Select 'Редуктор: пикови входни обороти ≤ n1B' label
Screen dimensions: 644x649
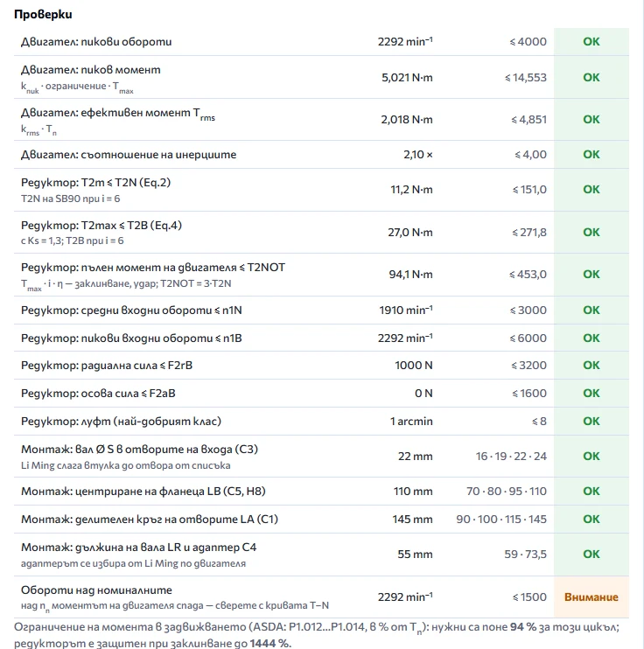point(131,338)
